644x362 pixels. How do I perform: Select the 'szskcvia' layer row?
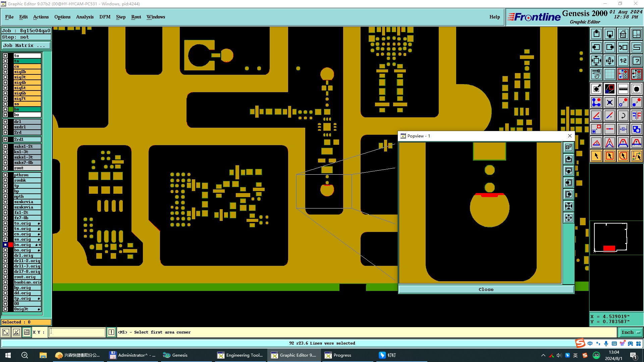pyautogui.click(x=27, y=202)
